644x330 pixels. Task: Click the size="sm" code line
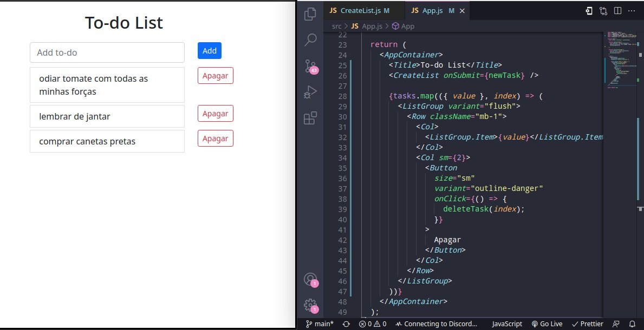454,178
